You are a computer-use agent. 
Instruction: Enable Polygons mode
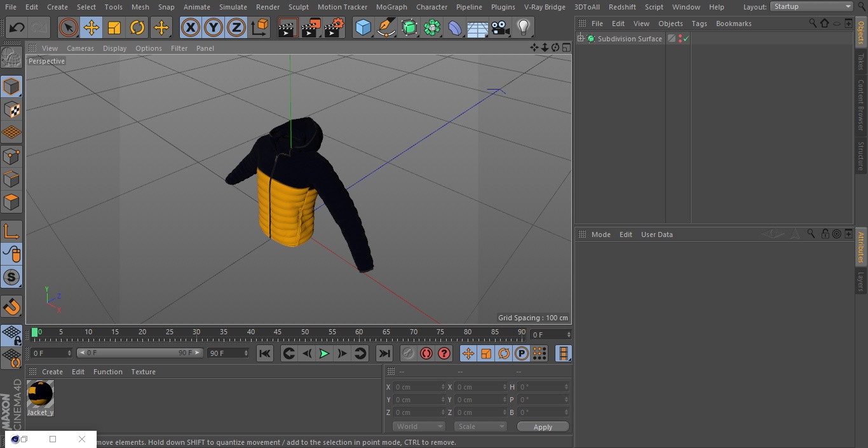(x=11, y=203)
